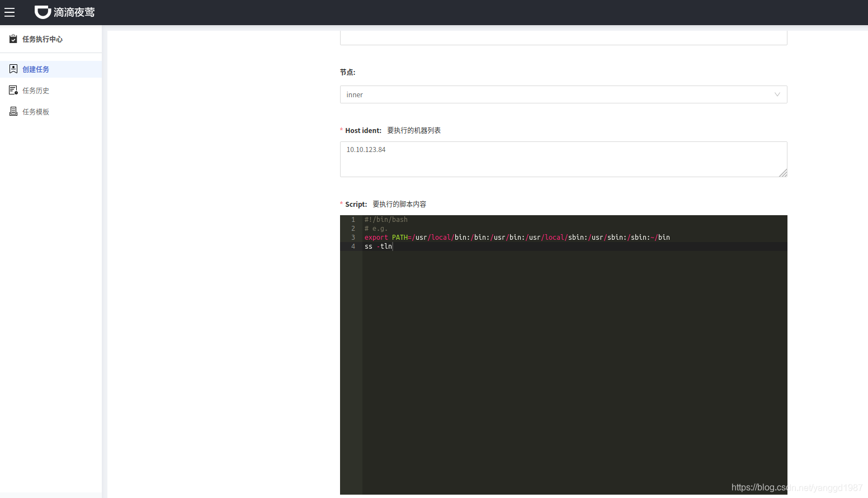Image resolution: width=868 pixels, height=498 pixels.
Task: Click the Script label
Action: (x=356, y=204)
